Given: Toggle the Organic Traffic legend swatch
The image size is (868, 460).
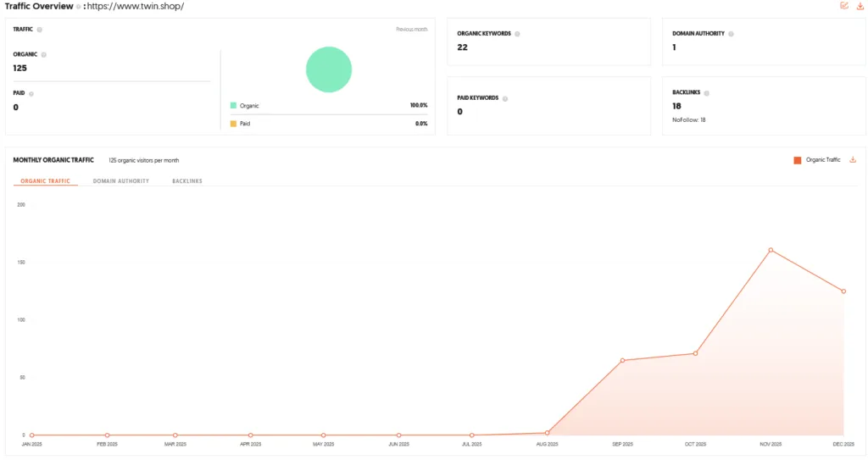Looking at the screenshot, I should tap(798, 160).
